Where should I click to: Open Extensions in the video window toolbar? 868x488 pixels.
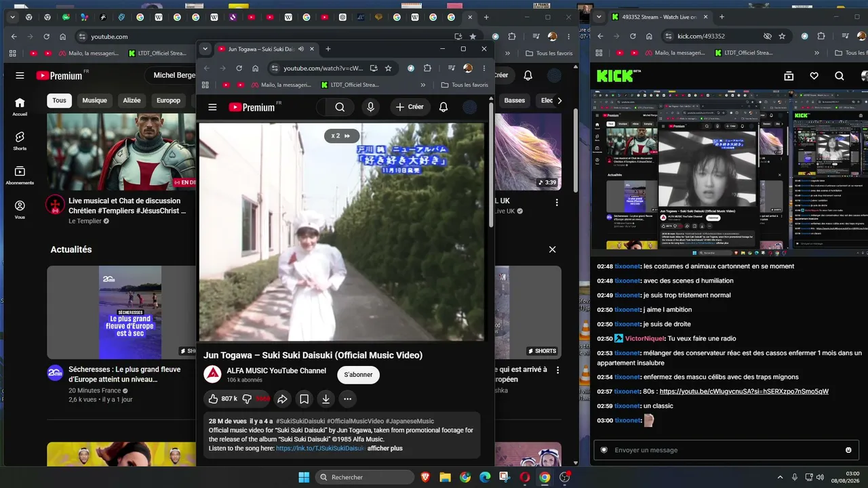point(427,68)
